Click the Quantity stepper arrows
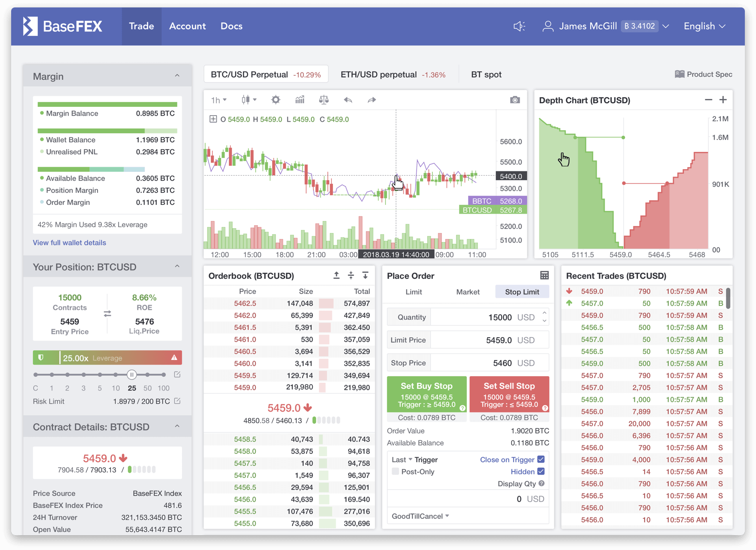756x550 pixels. click(x=544, y=317)
